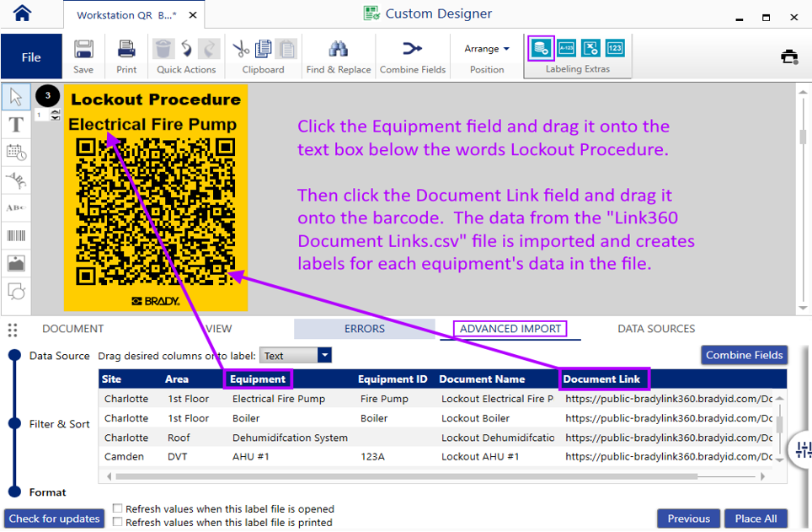Select the arrow selection tool

(x=15, y=97)
